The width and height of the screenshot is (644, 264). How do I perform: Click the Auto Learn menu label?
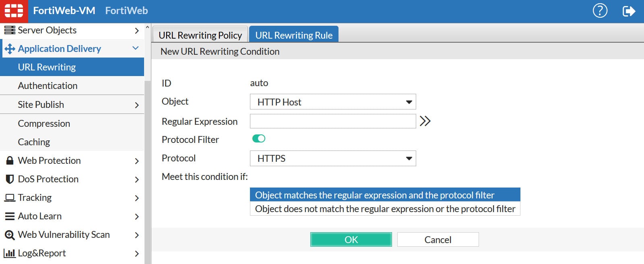pos(40,216)
